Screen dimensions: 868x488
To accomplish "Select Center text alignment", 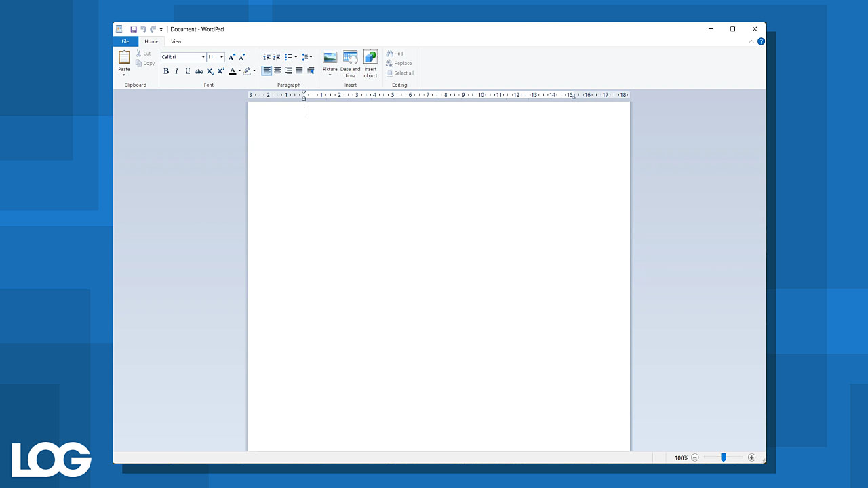I will point(277,70).
